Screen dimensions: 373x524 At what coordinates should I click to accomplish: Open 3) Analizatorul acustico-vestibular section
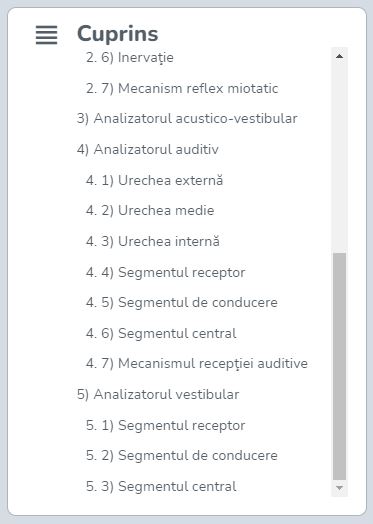click(187, 119)
